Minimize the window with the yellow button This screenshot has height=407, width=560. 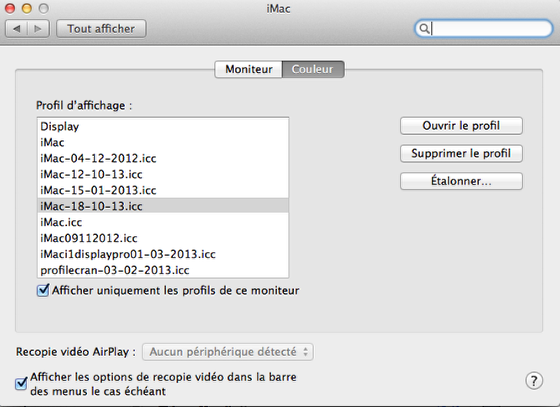(x=27, y=8)
